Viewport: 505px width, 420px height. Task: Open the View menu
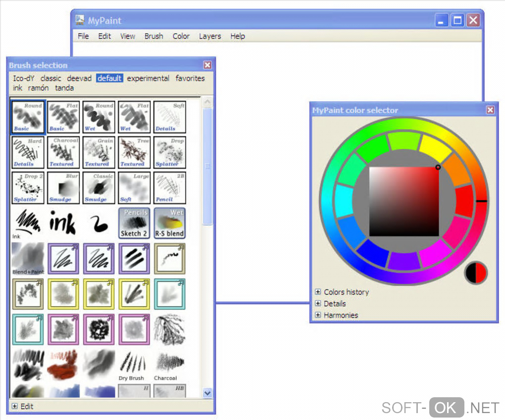pos(128,36)
